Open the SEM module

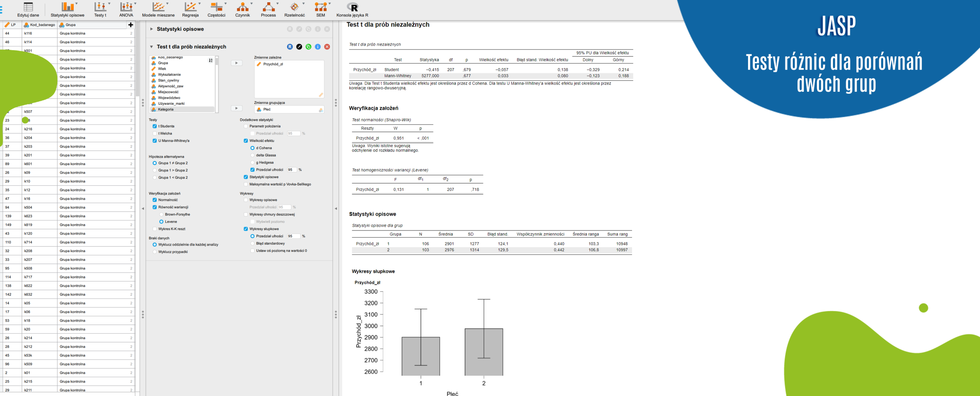pos(320,10)
